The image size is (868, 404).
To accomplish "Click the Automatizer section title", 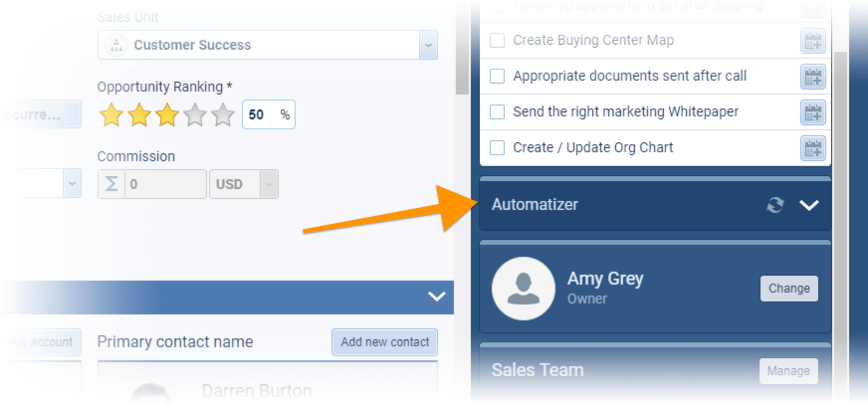I will pos(535,205).
